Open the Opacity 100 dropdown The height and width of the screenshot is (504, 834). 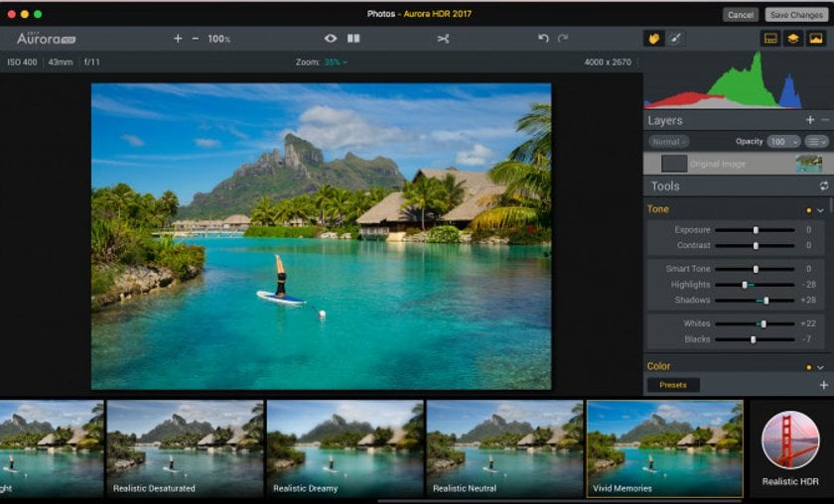point(784,142)
